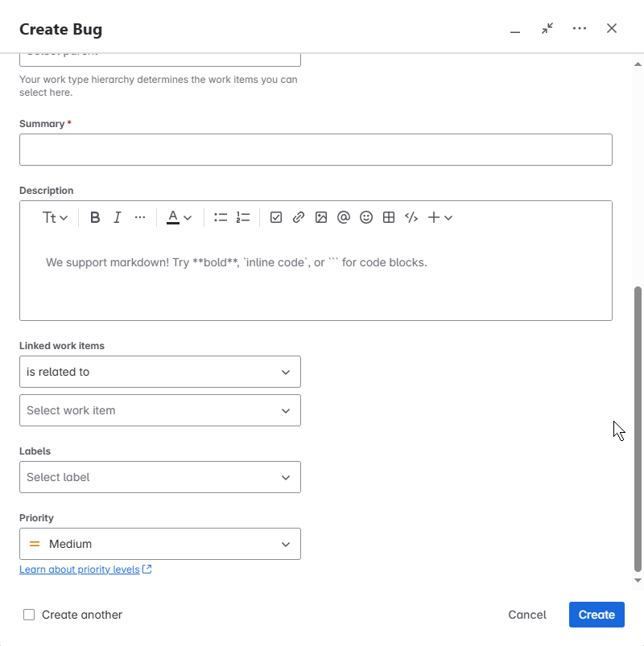Toggle bold formatting
The height and width of the screenshot is (646, 644).
pos(95,217)
